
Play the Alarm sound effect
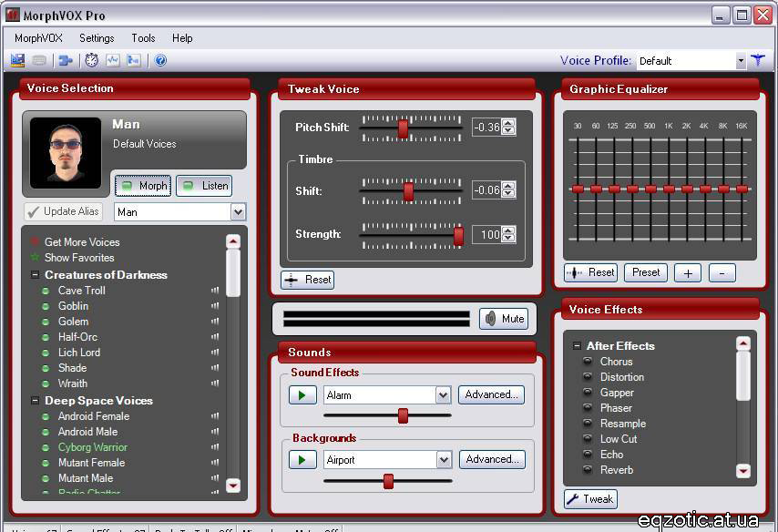point(302,395)
